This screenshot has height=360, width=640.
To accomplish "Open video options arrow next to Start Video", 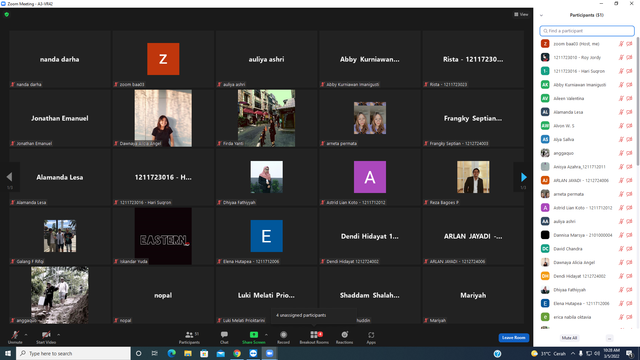I will tap(58, 335).
